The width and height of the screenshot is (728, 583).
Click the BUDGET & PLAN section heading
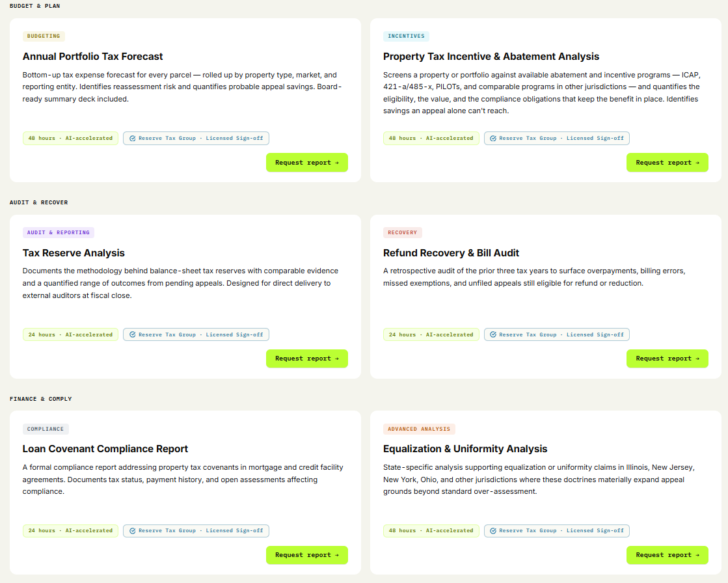35,6
